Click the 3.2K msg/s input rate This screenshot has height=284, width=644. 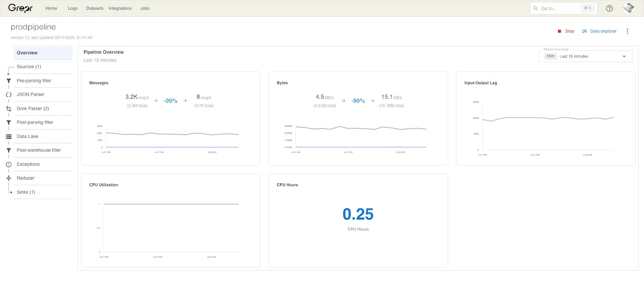[x=137, y=97]
